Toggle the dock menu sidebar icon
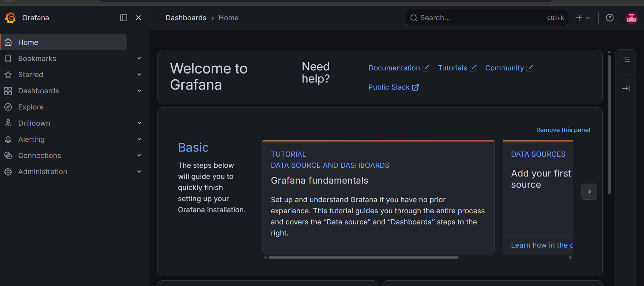This screenshot has height=286, width=644. coord(124,18)
